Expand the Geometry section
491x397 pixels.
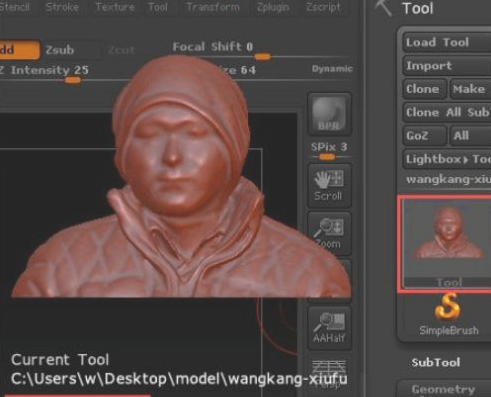(443, 389)
